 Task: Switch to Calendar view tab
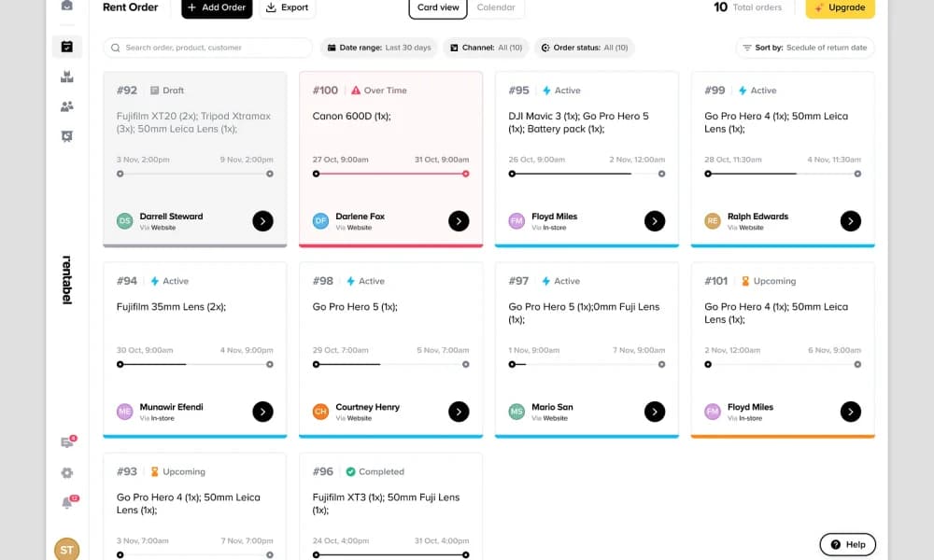click(x=496, y=7)
